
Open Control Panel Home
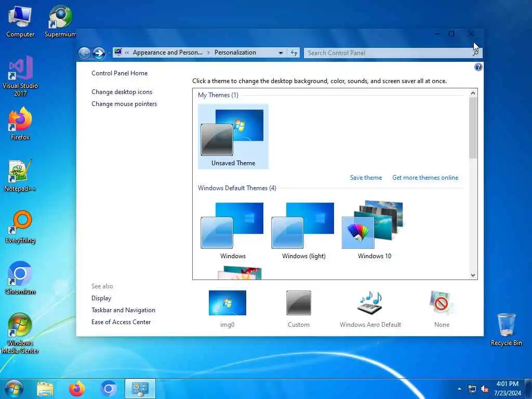click(x=119, y=73)
